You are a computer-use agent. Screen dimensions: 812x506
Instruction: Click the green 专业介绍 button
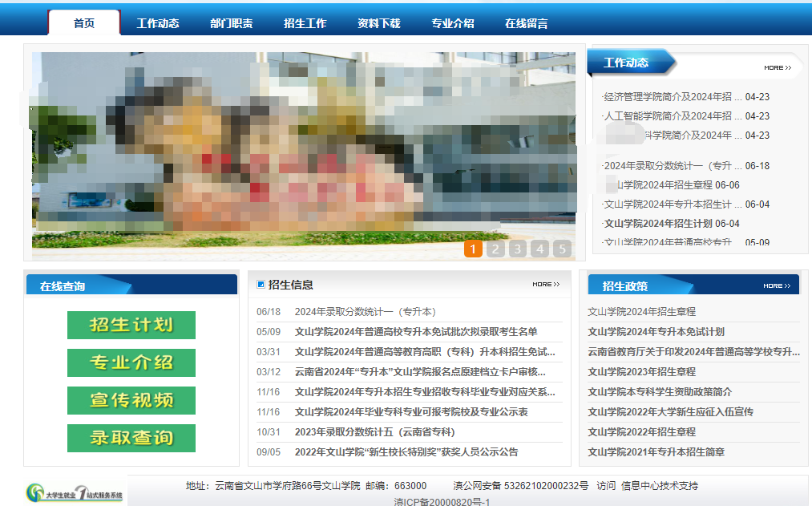click(x=131, y=362)
